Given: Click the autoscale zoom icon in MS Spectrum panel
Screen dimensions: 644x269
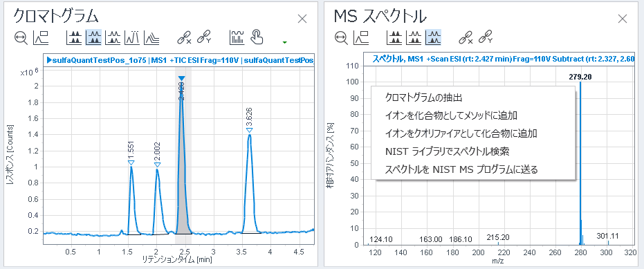Looking at the screenshot, I should (x=341, y=38).
